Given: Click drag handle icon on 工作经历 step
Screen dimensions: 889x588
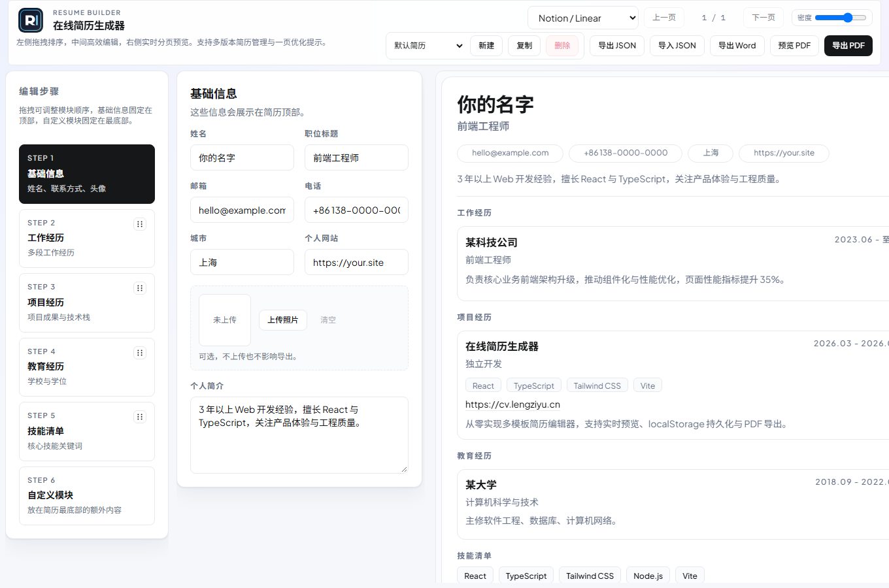Looking at the screenshot, I should (140, 224).
